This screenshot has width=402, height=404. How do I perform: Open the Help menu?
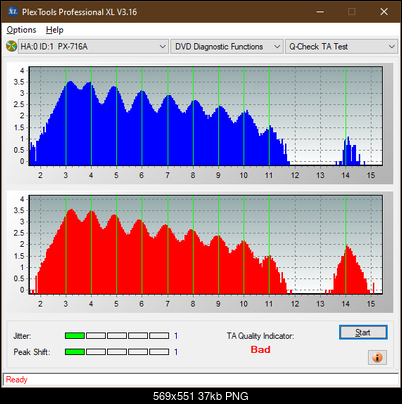pos(55,30)
